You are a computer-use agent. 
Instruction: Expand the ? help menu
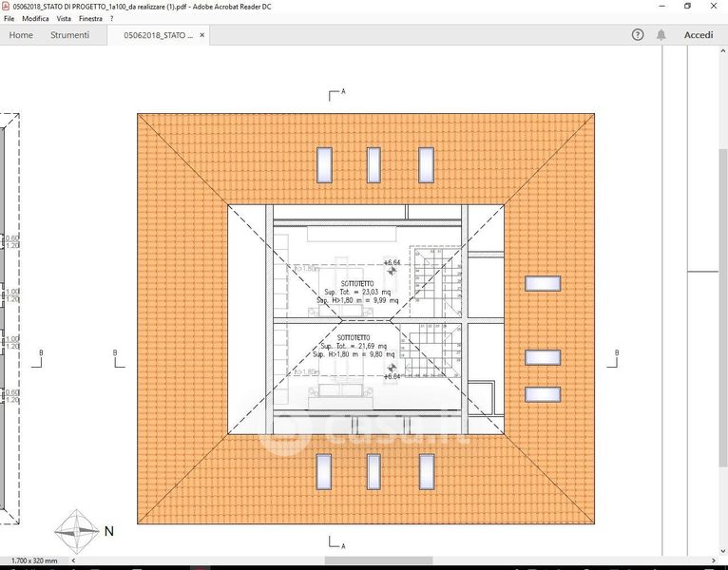click(111, 18)
